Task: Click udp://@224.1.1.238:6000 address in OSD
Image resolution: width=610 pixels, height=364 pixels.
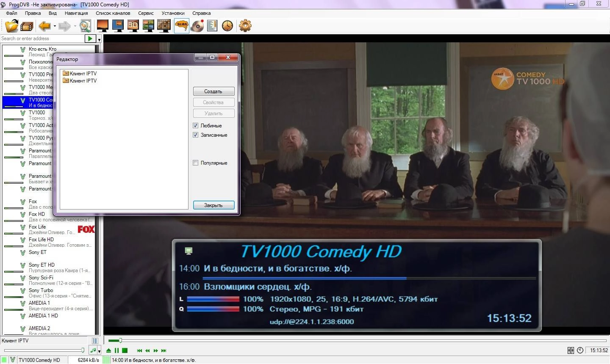Action: [312, 322]
